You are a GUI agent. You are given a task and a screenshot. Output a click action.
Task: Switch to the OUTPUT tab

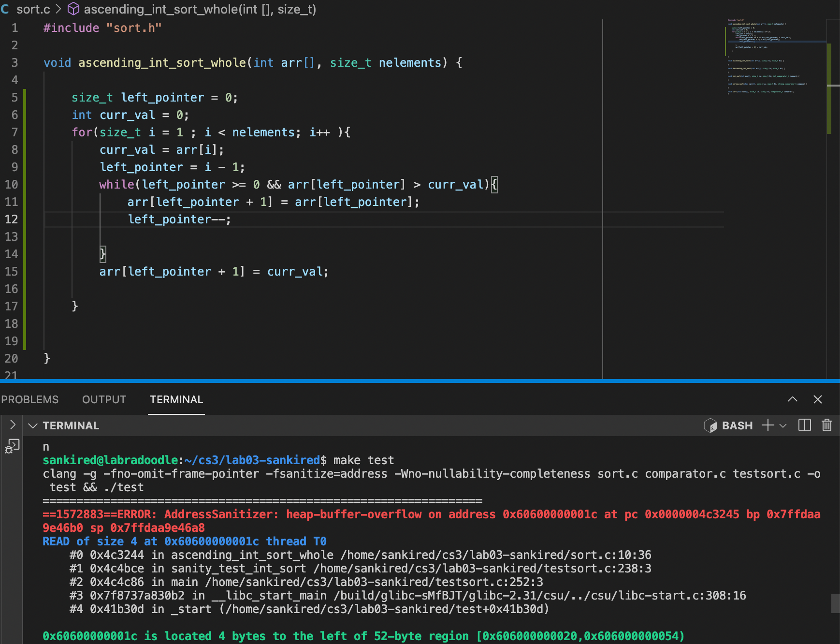click(104, 399)
